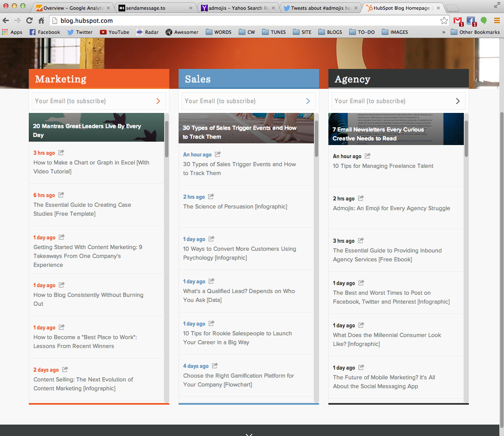Open YouTube bookmark
Image resolution: width=504 pixels, height=436 pixels.
[114, 32]
